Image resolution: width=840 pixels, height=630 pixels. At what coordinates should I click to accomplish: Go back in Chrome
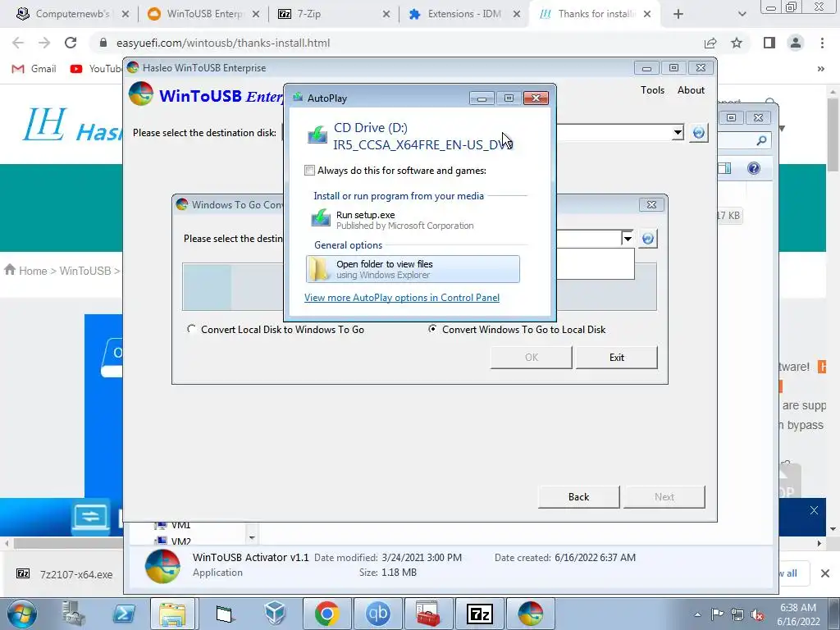pos(18,43)
